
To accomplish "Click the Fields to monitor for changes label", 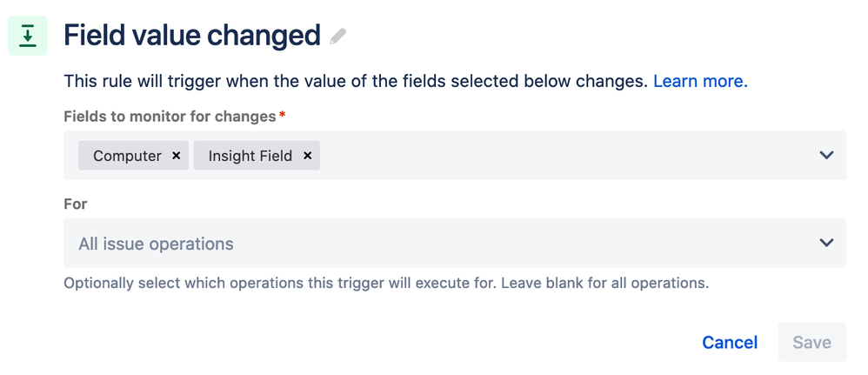I will (x=170, y=117).
